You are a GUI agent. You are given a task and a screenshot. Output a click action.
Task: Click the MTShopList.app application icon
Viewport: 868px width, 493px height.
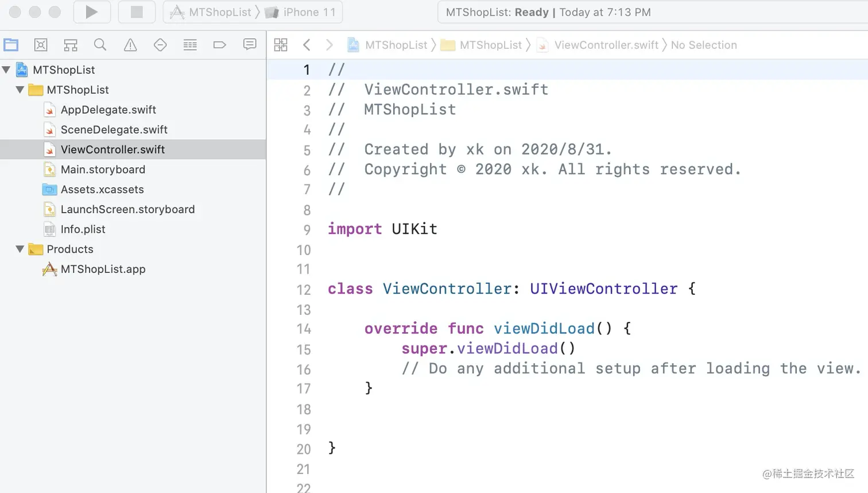[50, 269]
